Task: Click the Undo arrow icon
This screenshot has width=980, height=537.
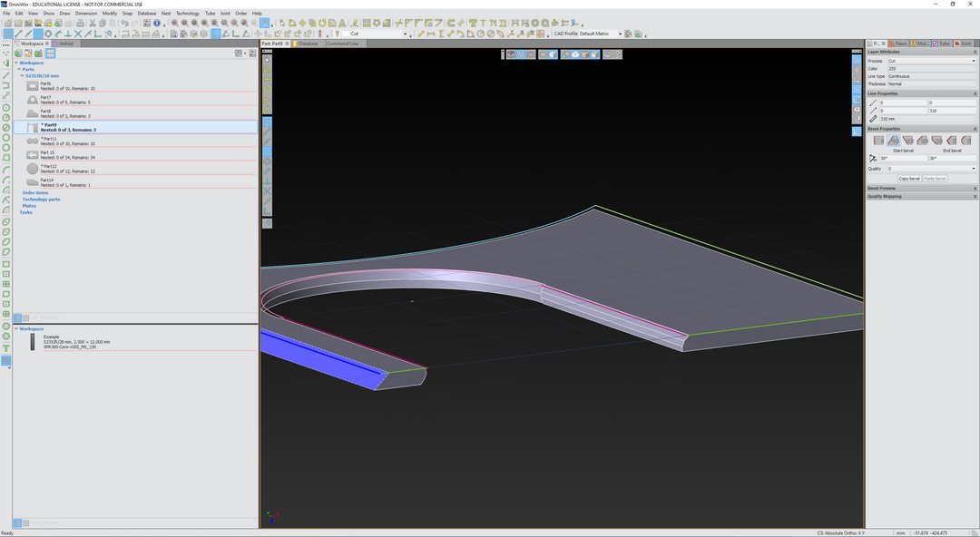Action: coord(124,23)
